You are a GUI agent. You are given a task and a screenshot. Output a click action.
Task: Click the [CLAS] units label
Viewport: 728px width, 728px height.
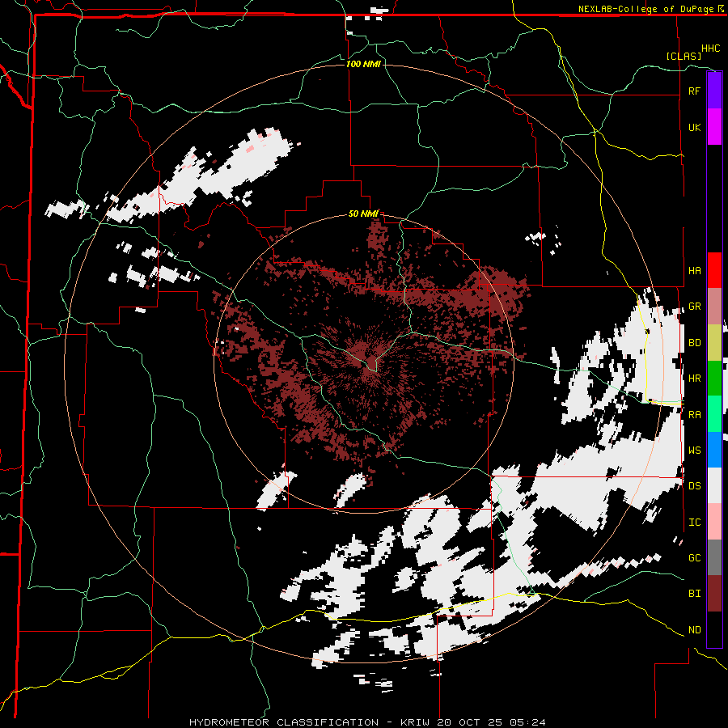pyautogui.click(x=684, y=56)
